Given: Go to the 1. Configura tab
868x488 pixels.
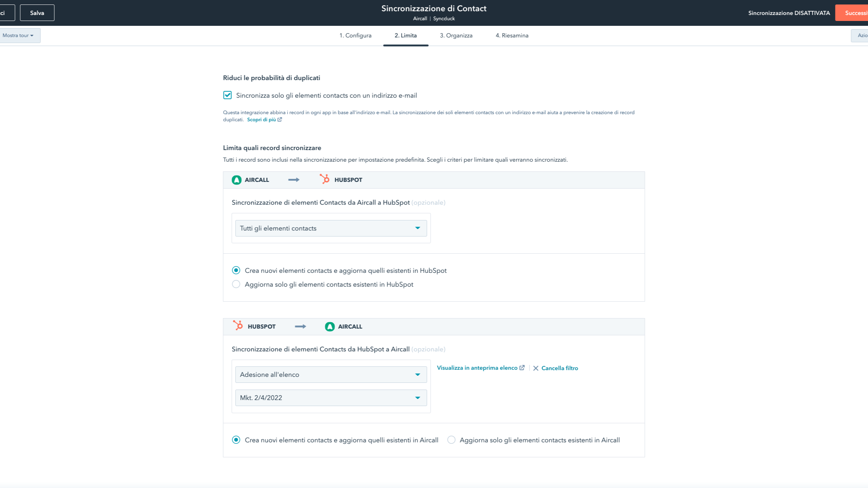Looking at the screenshot, I should [x=355, y=36].
